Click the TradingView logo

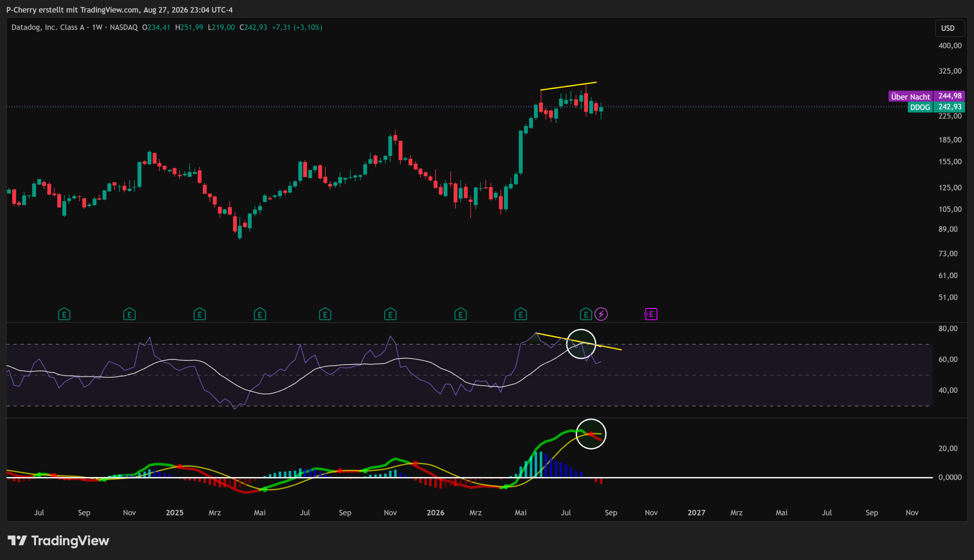pos(59,541)
